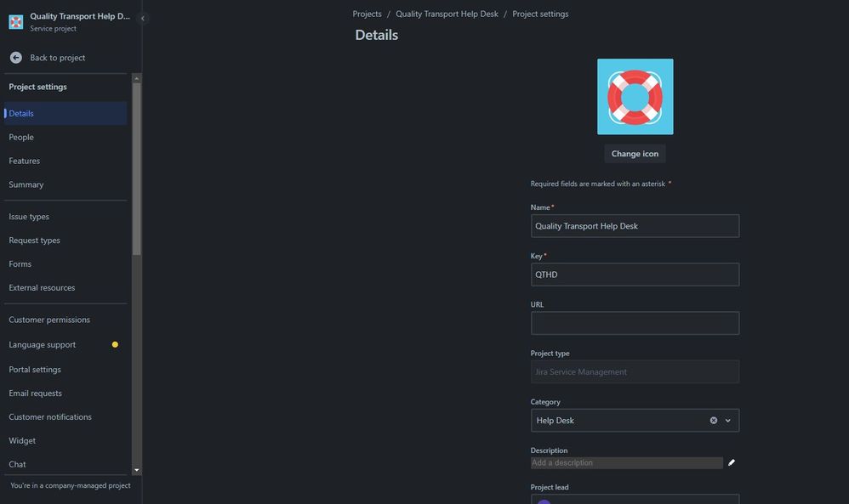Screen dimensions: 849x504
Task: Open Projects breadcrumb link
Action: (x=368, y=14)
